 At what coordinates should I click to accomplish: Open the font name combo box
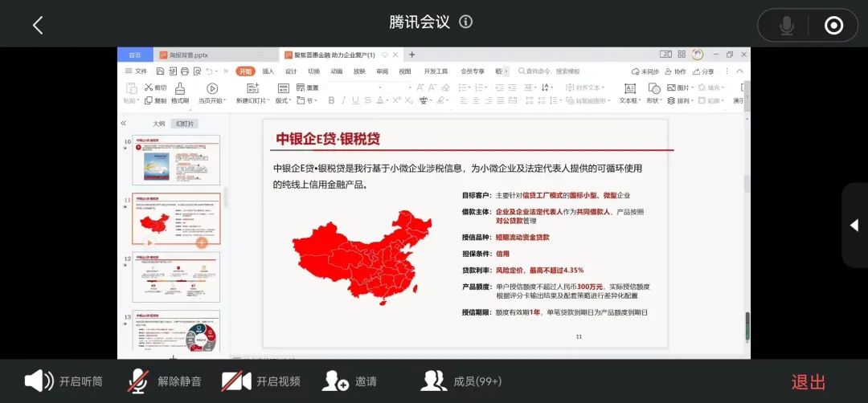(354, 88)
